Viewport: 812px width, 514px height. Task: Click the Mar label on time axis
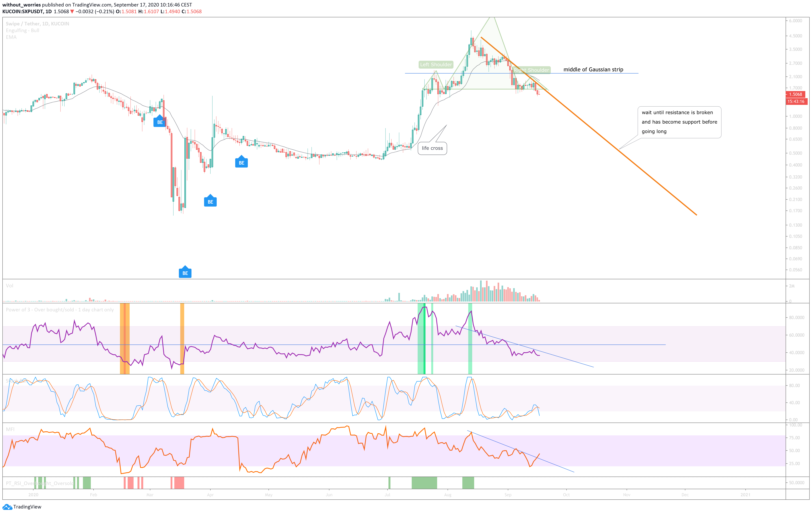click(x=150, y=495)
